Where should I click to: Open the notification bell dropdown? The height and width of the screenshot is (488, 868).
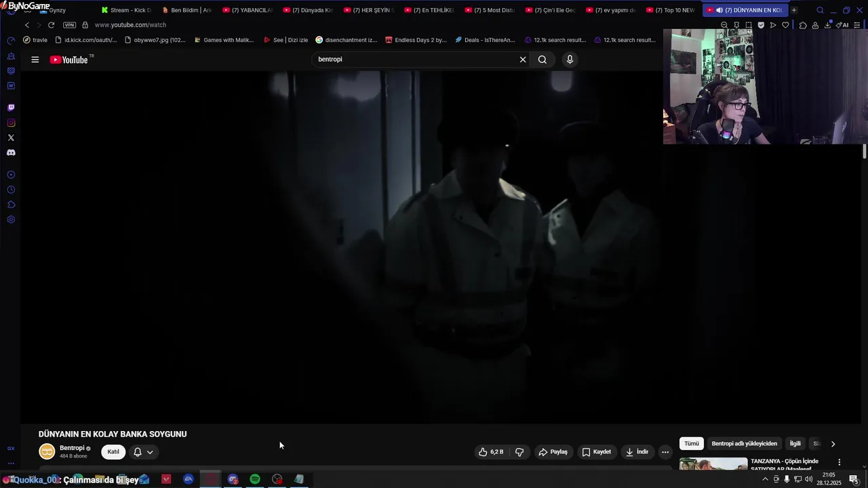coord(143,452)
